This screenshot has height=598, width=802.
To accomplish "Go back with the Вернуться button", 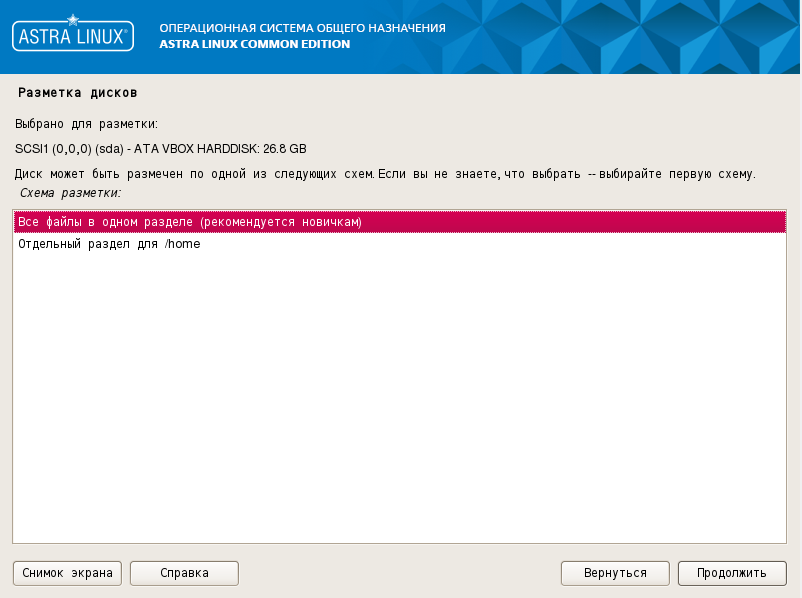I will click(x=615, y=573).
